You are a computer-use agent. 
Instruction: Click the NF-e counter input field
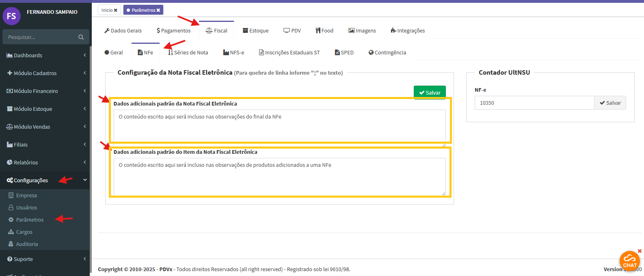click(534, 103)
